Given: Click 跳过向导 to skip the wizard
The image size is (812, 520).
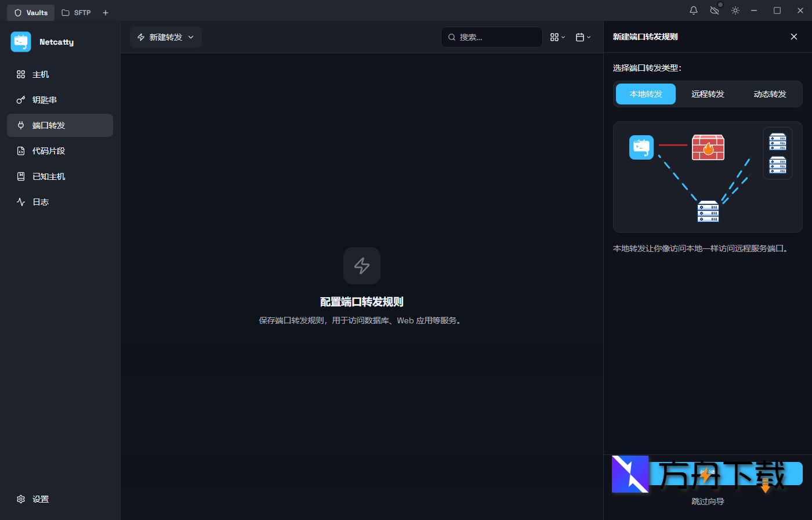Looking at the screenshot, I should click(708, 501).
